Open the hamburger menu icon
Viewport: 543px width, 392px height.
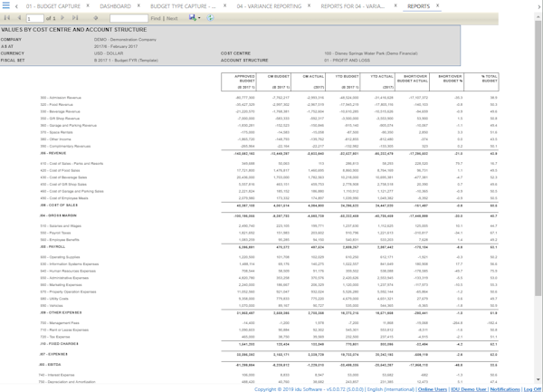6,6
